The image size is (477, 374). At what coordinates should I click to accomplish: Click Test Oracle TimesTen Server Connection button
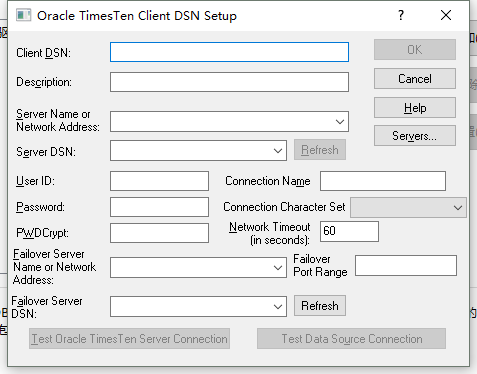point(129,339)
